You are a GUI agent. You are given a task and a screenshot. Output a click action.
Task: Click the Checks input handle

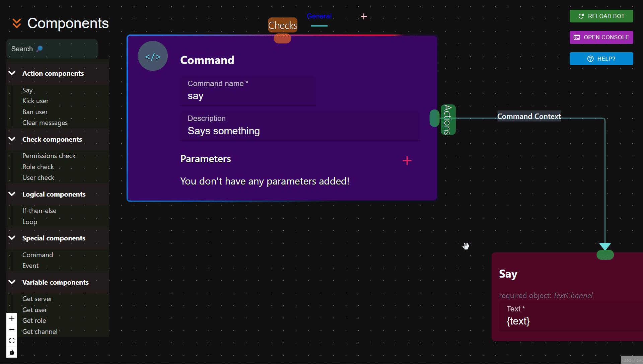tap(282, 39)
